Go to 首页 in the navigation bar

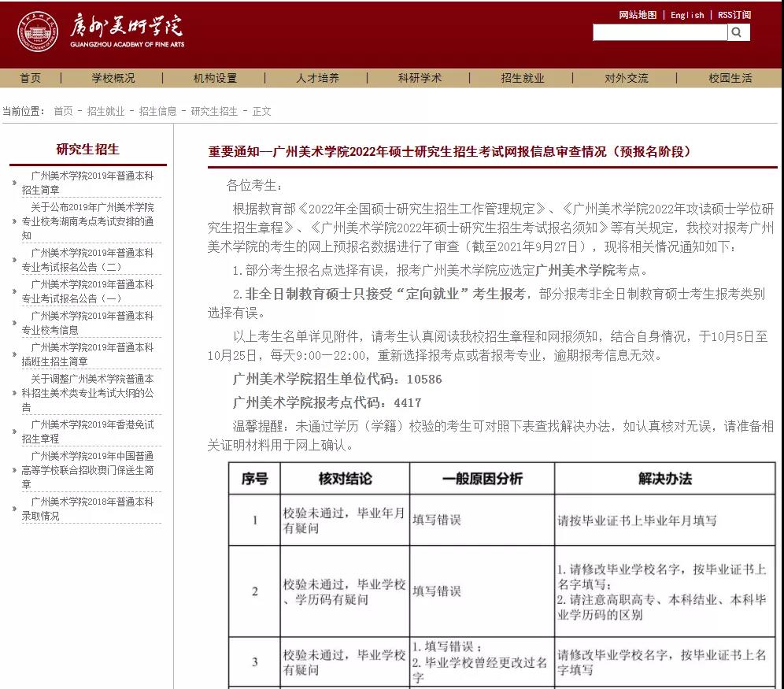(30, 78)
